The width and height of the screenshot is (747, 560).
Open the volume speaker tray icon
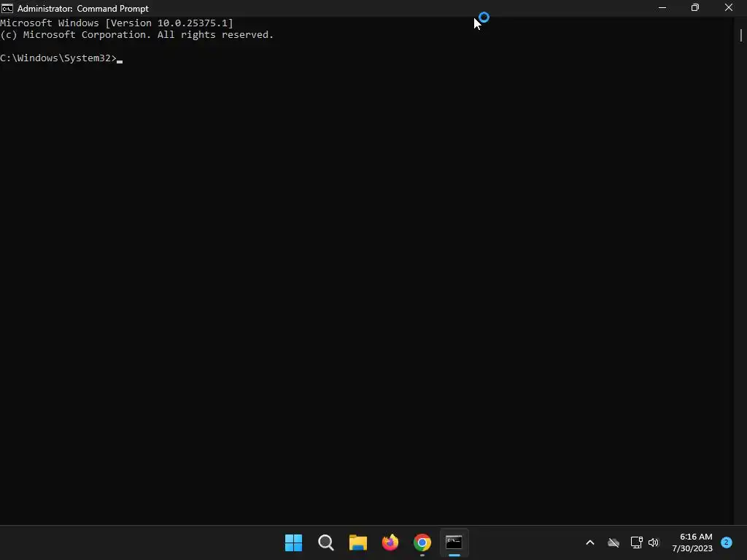click(x=654, y=542)
